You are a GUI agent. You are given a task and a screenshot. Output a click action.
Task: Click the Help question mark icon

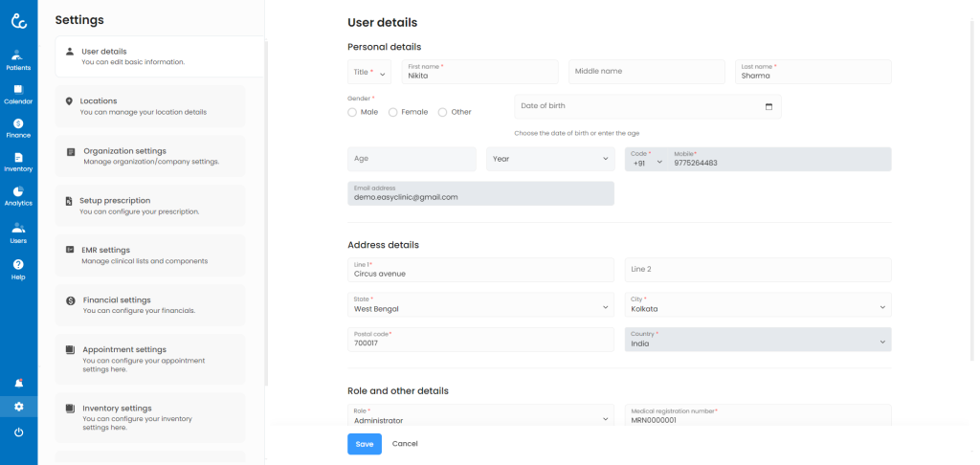[x=18, y=268]
